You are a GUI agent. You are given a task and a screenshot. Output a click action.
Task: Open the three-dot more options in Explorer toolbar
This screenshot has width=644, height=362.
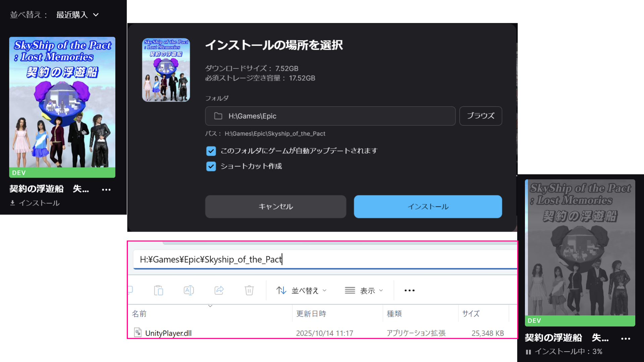click(409, 290)
